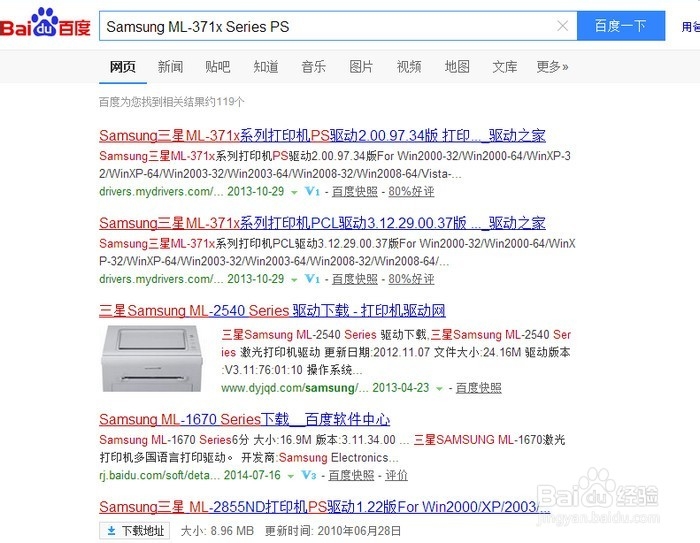This screenshot has height=543, width=700.
Task: Open the 更多» menu
Action: [x=552, y=67]
